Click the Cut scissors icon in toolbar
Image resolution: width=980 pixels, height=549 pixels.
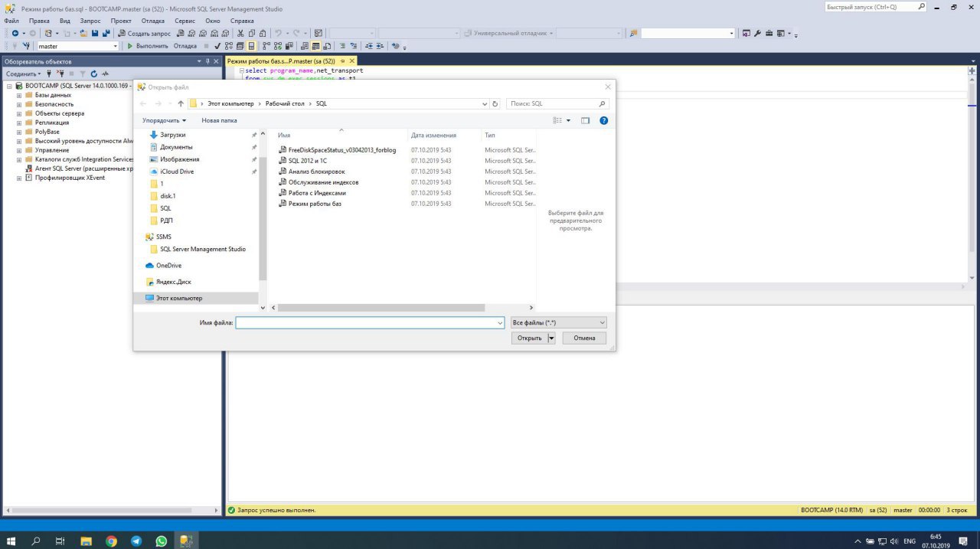coord(240,33)
